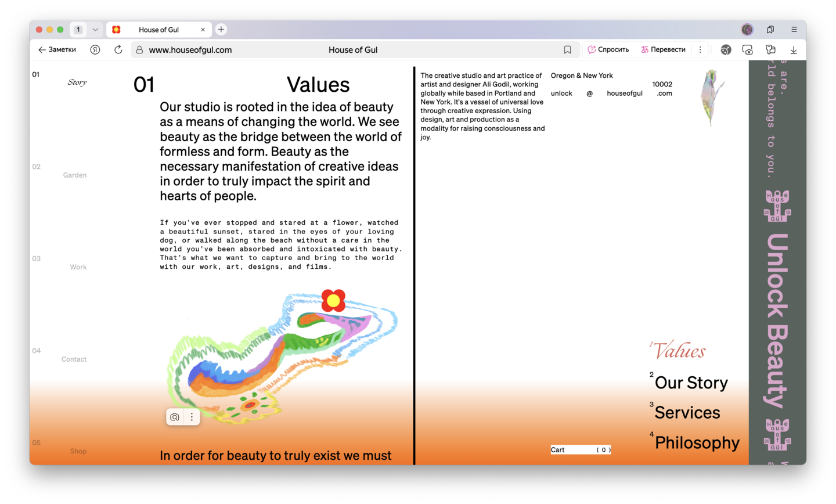The height and width of the screenshot is (504, 836).
Task: Open the Contact section in the left nav
Action: click(x=74, y=359)
